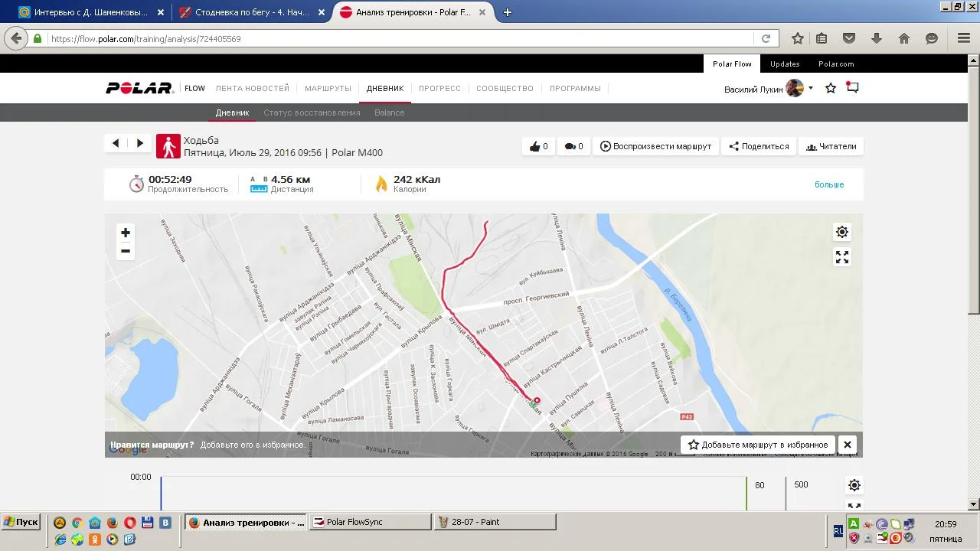Zoom out on the route map
Viewport: 980px width, 551px height.
tap(126, 251)
